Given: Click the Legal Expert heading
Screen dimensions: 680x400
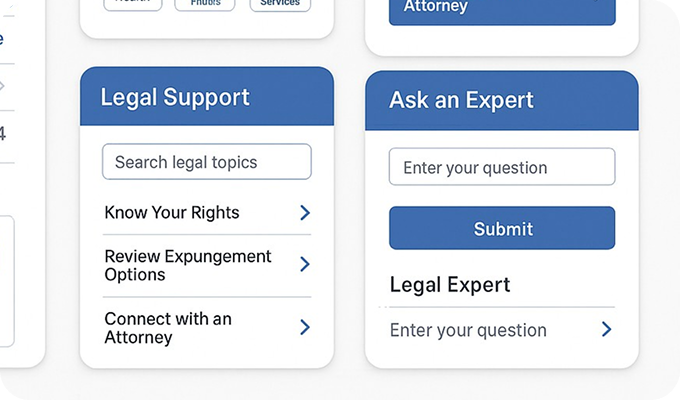Looking at the screenshot, I should click(x=450, y=285).
